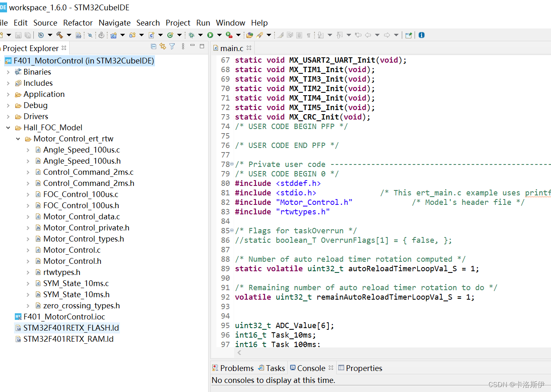Click the Build hammer icon

click(60, 35)
